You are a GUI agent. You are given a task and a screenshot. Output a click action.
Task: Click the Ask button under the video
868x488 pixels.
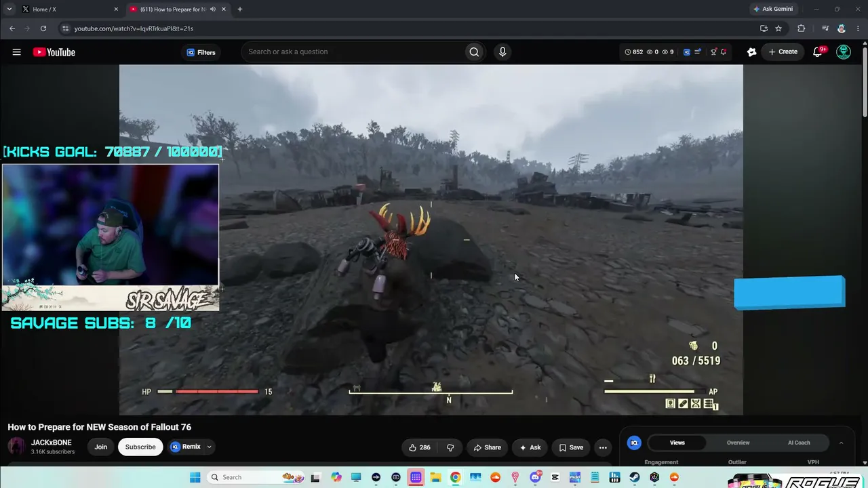(x=530, y=447)
